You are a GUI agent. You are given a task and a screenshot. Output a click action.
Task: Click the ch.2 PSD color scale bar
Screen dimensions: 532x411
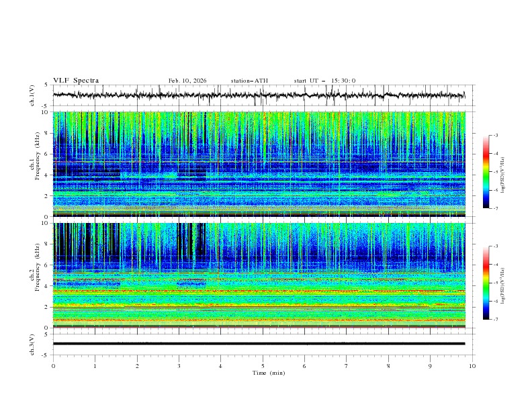[486, 283]
